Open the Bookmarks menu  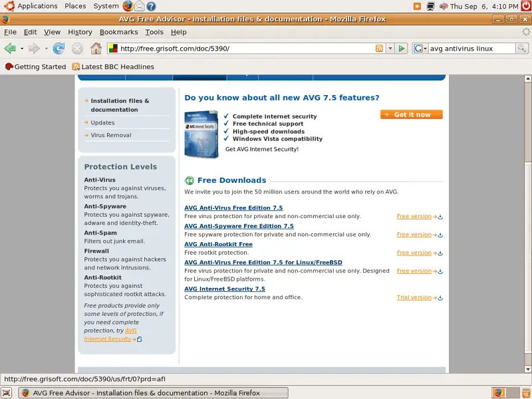[x=119, y=32]
